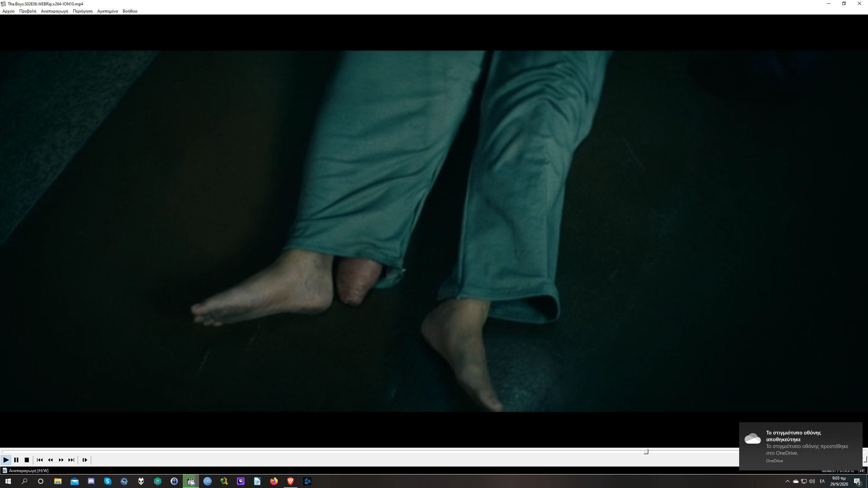This screenshot has width=868, height=488.
Task: Click the video frame to toggle playback
Action: click(x=434, y=231)
